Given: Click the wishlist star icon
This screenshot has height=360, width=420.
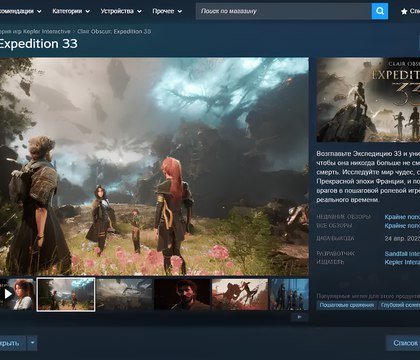Looking at the screenshot, I should [x=404, y=11].
